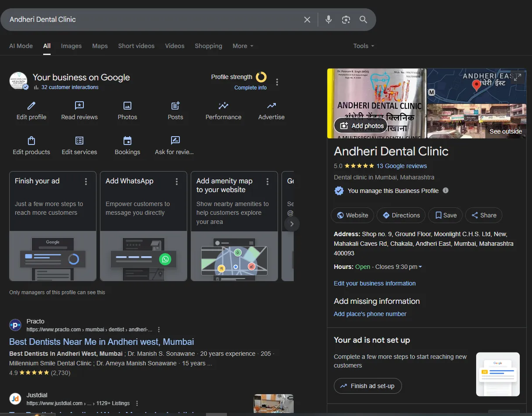Open Edit products shopping bag icon
532x416 pixels.
click(31, 141)
